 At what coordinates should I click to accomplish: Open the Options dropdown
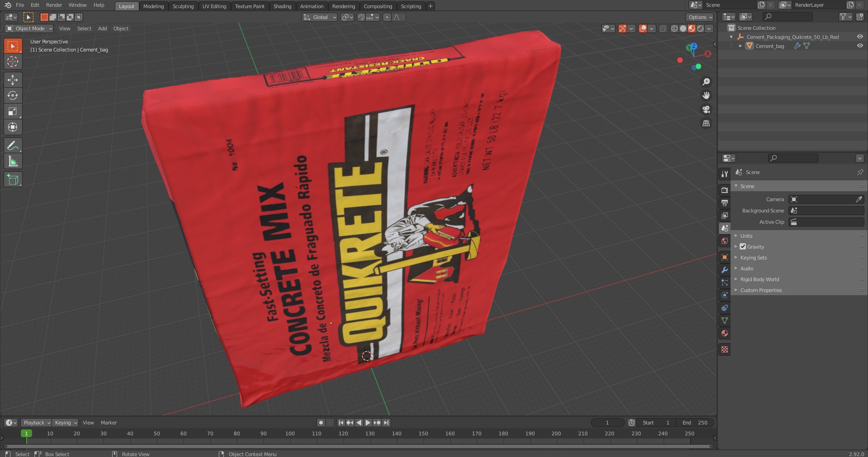(700, 17)
